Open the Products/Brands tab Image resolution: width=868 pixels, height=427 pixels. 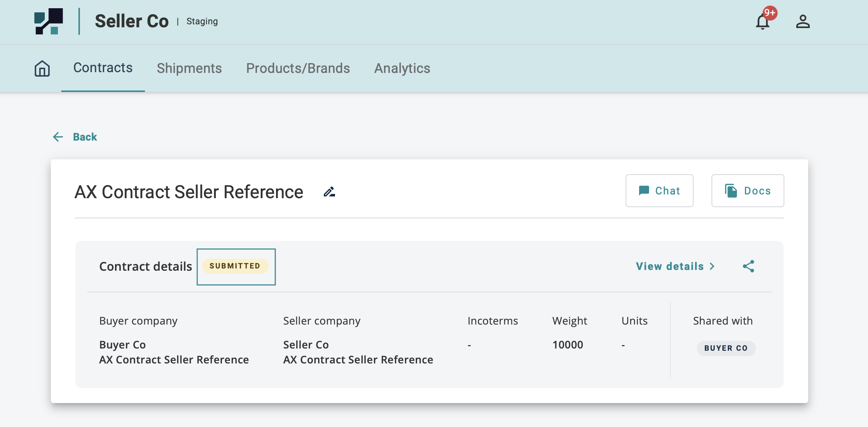tap(298, 68)
